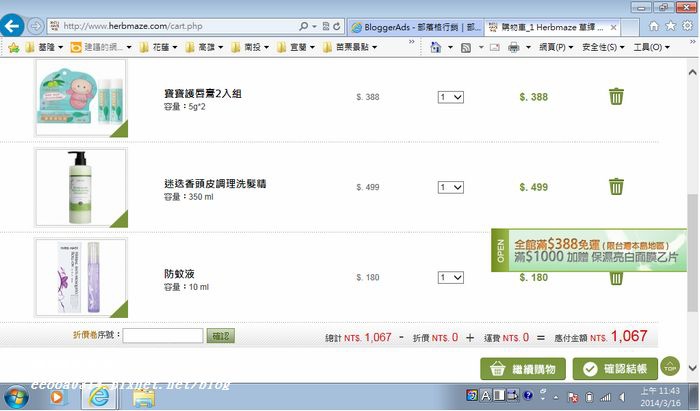Click the 寶寶護唇膏2入組 product name
Screen dimensions: 700x411
(203, 94)
